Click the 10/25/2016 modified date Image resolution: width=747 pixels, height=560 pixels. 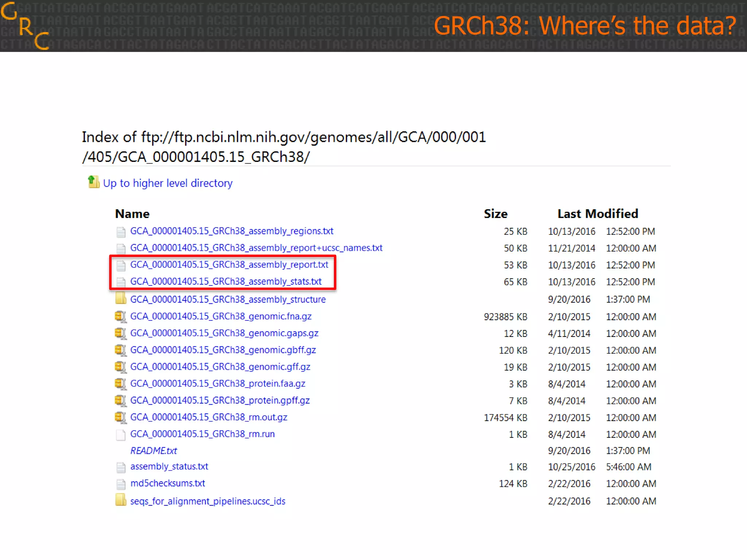pyautogui.click(x=572, y=467)
